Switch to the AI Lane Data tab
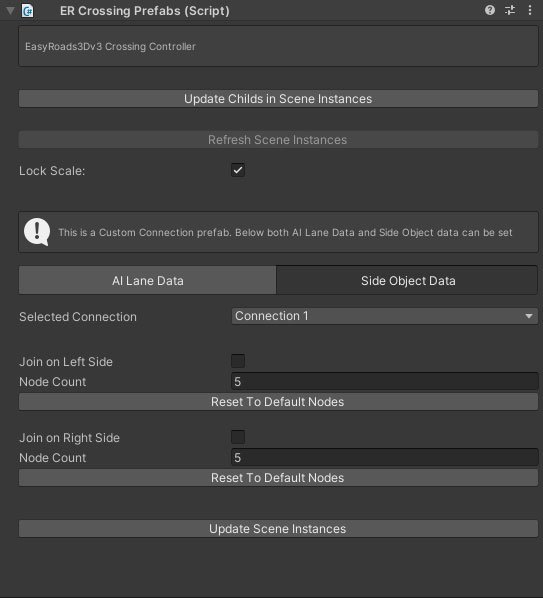 (148, 281)
